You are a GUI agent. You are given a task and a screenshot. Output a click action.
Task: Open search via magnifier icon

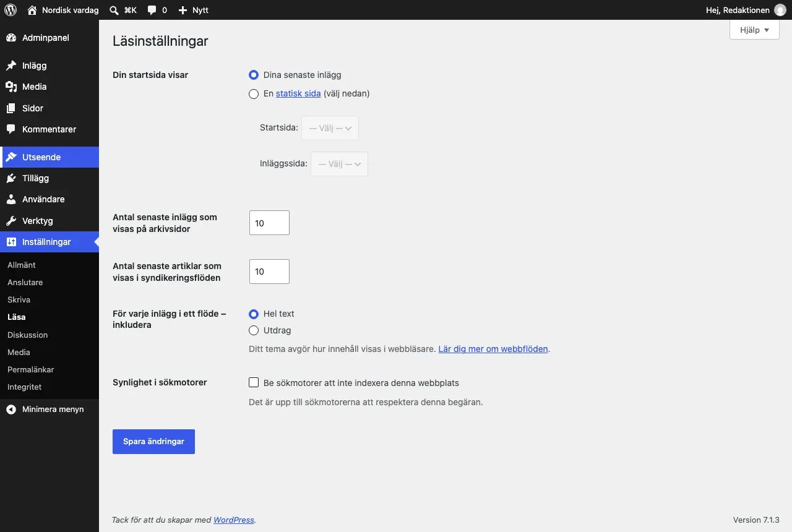pos(114,10)
